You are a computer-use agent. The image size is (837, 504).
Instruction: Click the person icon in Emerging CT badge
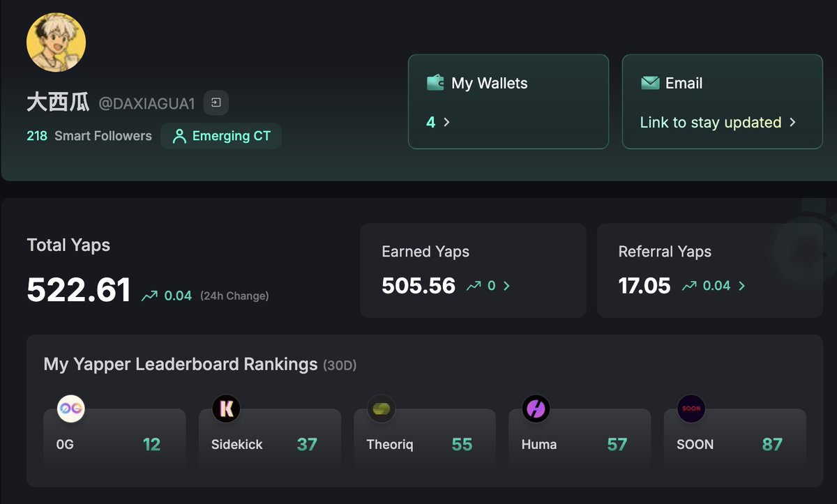179,136
